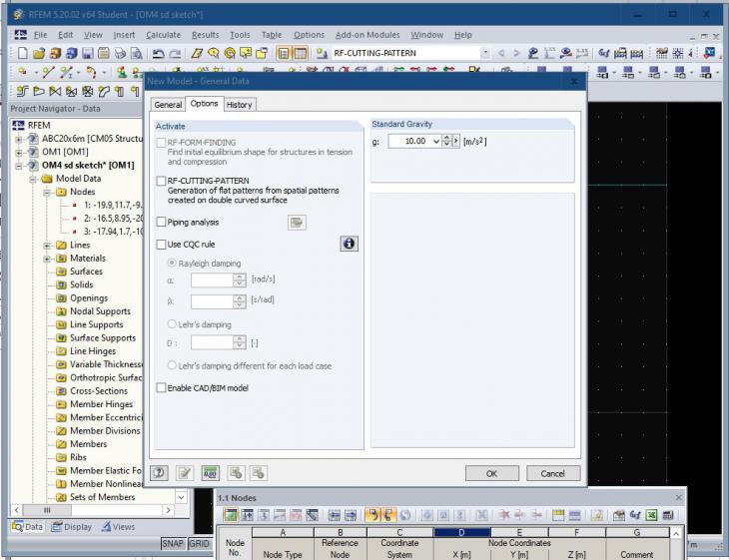This screenshot has width=729, height=560.
Task: Expand the OM1 [OM1] model node
Action: pos(19,152)
